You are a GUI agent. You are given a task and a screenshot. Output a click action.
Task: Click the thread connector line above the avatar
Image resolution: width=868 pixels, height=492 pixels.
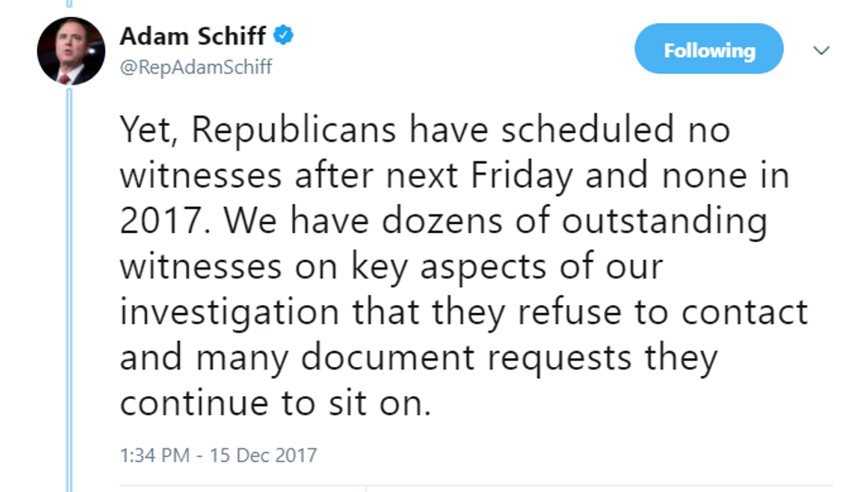click(69, 4)
